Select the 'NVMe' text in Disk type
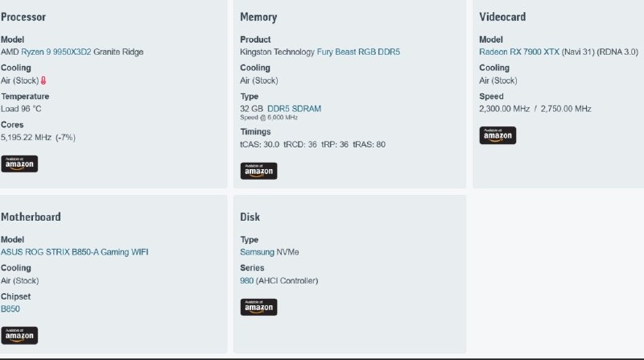This screenshot has height=360, width=644. pyautogui.click(x=287, y=252)
